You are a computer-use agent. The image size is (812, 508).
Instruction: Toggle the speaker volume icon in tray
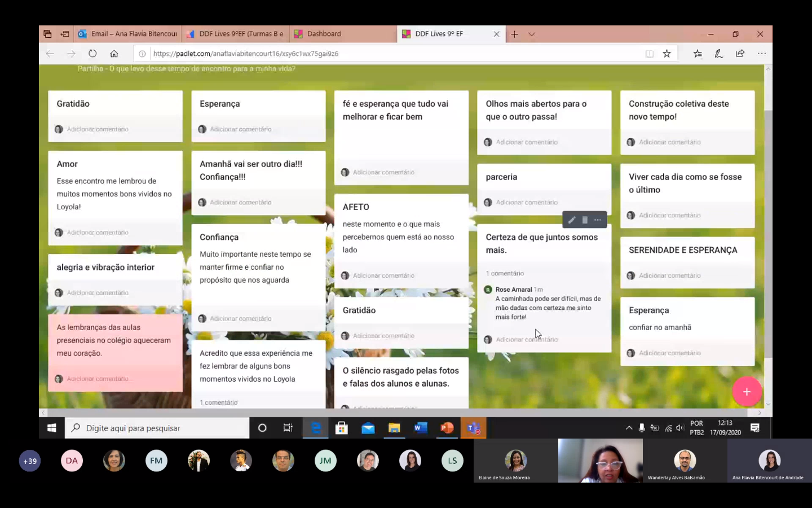point(679,428)
